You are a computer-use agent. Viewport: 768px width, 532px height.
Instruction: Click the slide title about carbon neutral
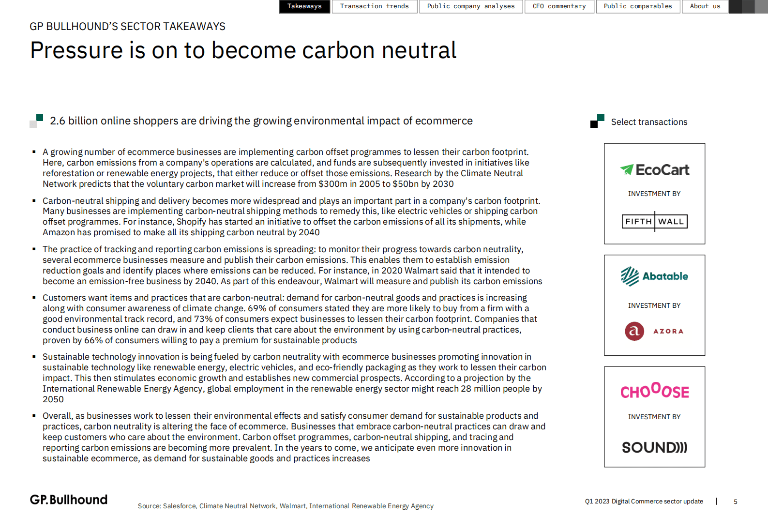click(x=243, y=50)
